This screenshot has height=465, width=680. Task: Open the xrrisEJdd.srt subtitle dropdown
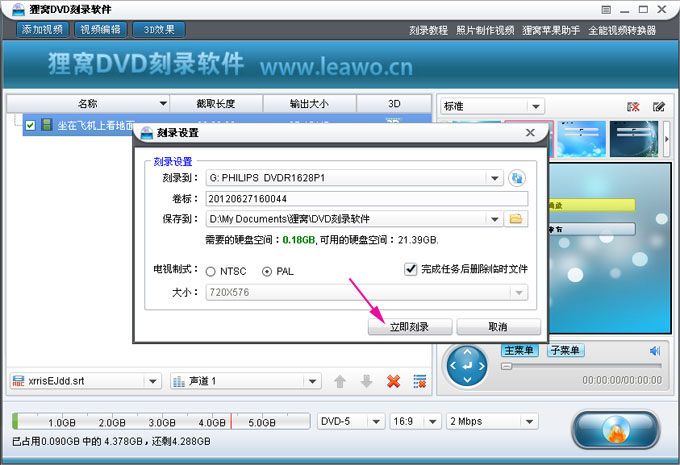[x=152, y=381]
